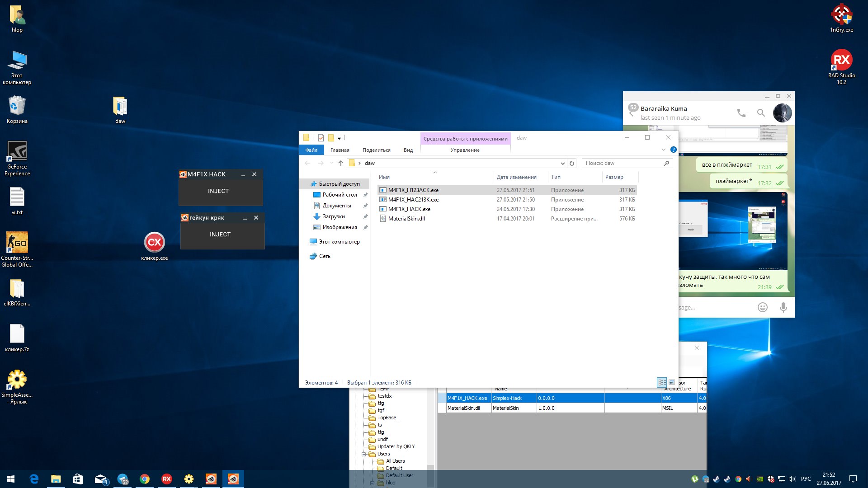868x488 pixels.
Task: Select InGry.exe desktop icon
Action: 841,18
